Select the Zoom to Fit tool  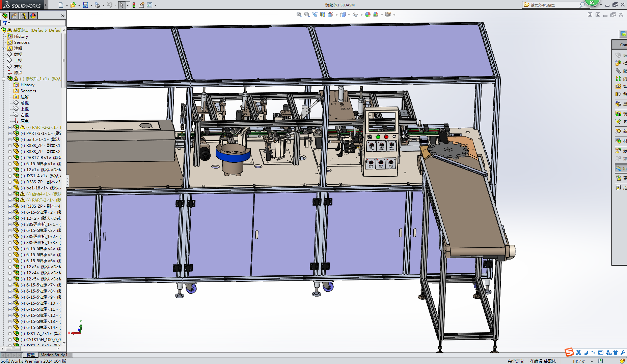pyautogui.click(x=299, y=14)
